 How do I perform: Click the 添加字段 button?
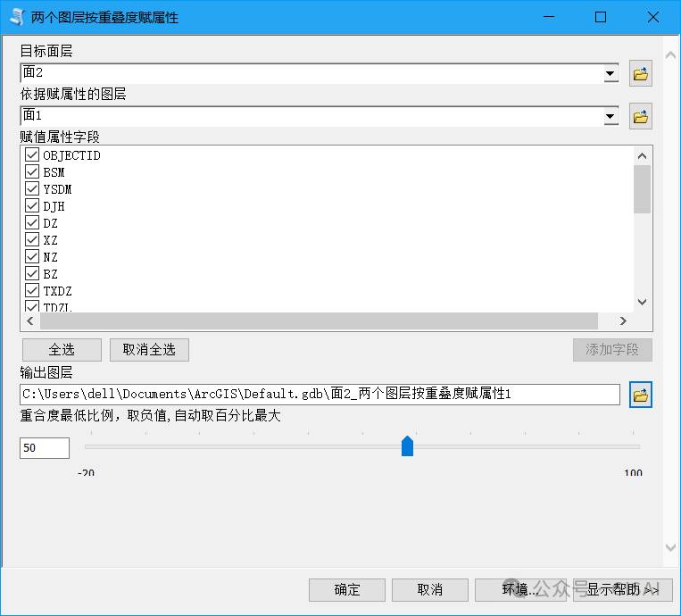pyautogui.click(x=612, y=350)
